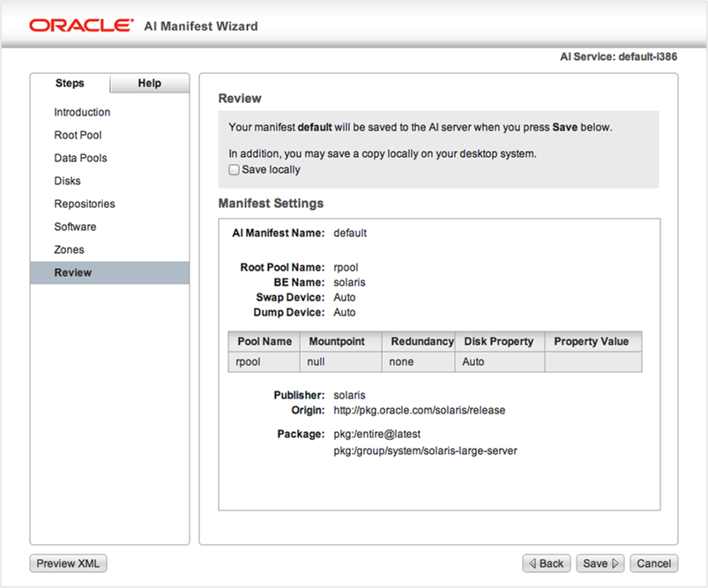The width and height of the screenshot is (708, 588).
Task: Switch to the Steps tab
Action: pyautogui.click(x=70, y=83)
